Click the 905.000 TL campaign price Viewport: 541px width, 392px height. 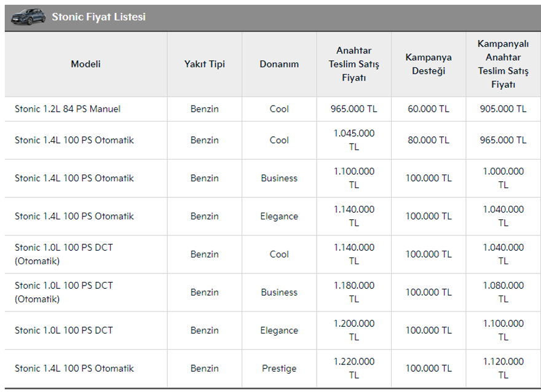tap(503, 109)
